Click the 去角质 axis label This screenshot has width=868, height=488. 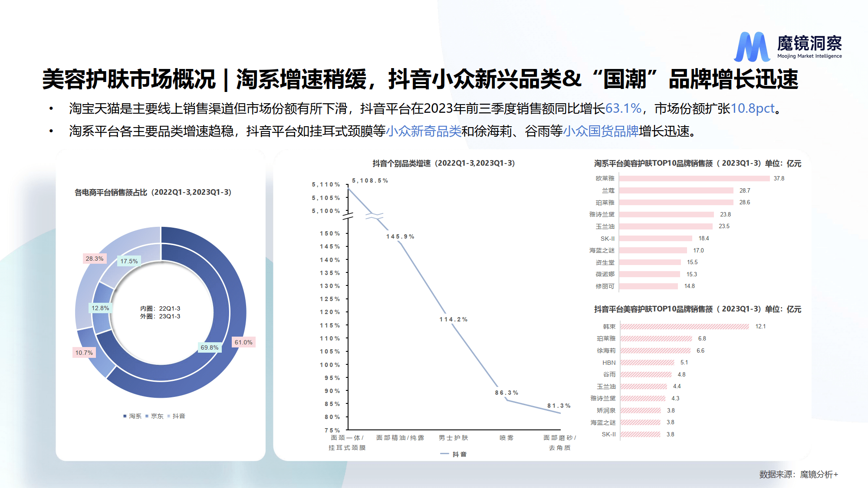560,448
